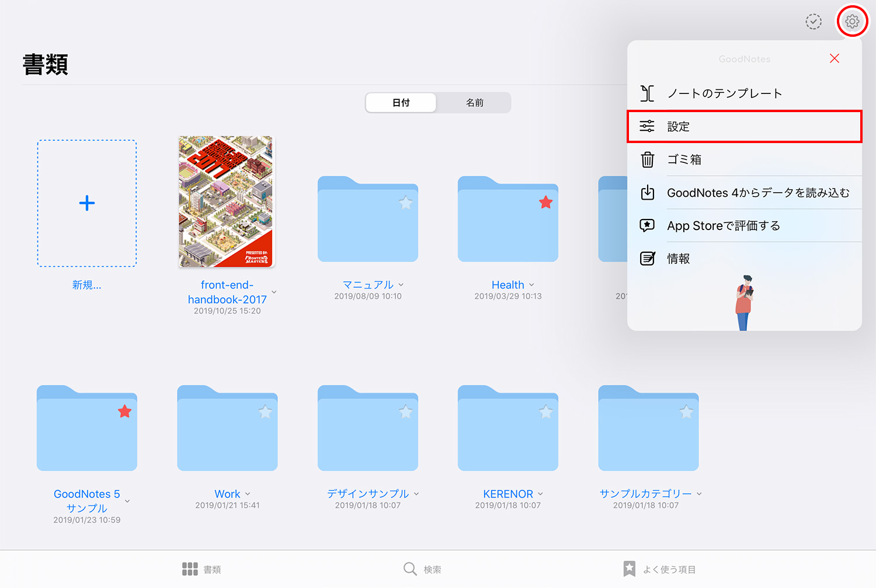
Task: Expand the デザインサンプル options chevron
Action: click(x=416, y=494)
